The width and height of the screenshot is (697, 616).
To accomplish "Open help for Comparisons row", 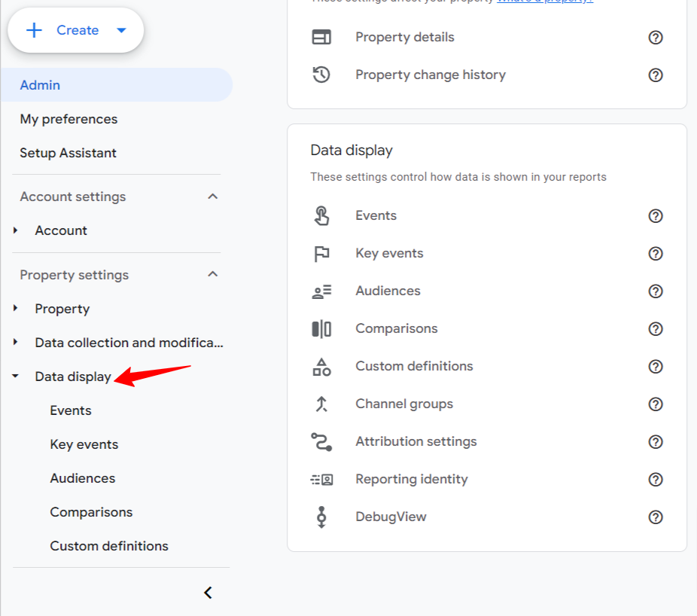I will pyautogui.click(x=656, y=329).
